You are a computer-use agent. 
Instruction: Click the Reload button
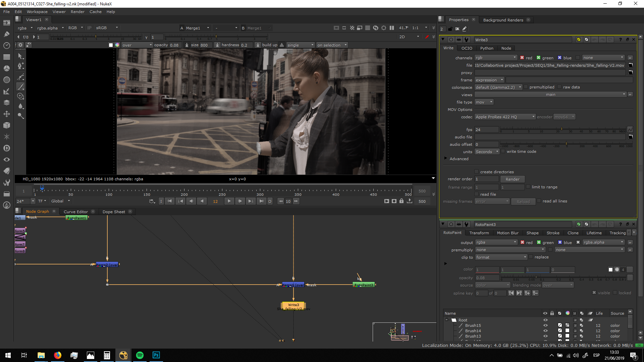(x=523, y=201)
